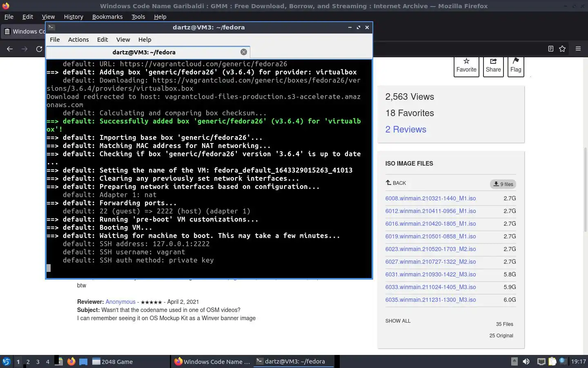Image resolution: width=588 pixels, height=368 pixels.
Task: Click BACK in ISO image files
Action: click(x=396, y=183)
